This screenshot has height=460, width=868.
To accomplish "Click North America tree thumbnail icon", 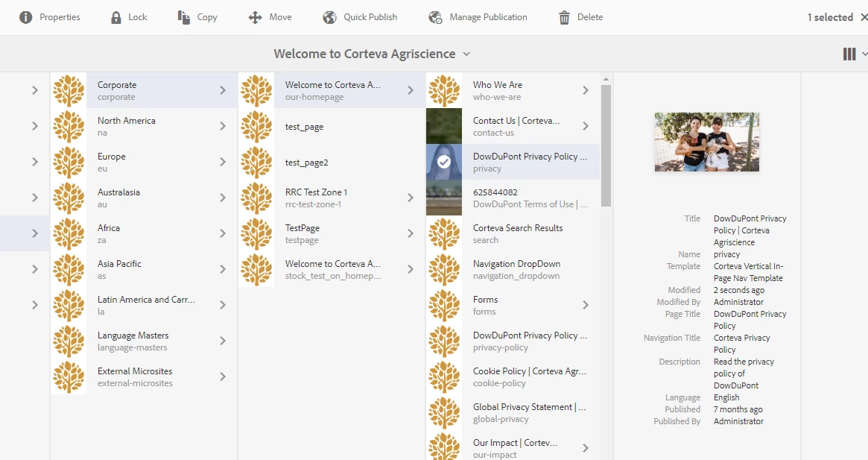I will coord(69,126).
